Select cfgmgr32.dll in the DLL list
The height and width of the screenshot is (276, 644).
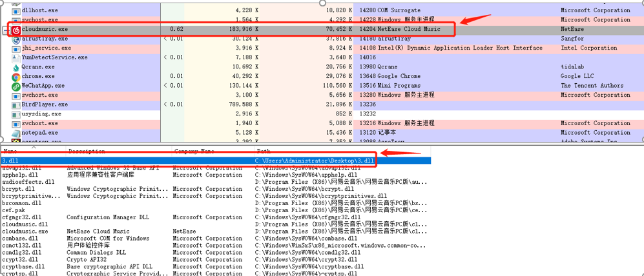pos(22,217)
